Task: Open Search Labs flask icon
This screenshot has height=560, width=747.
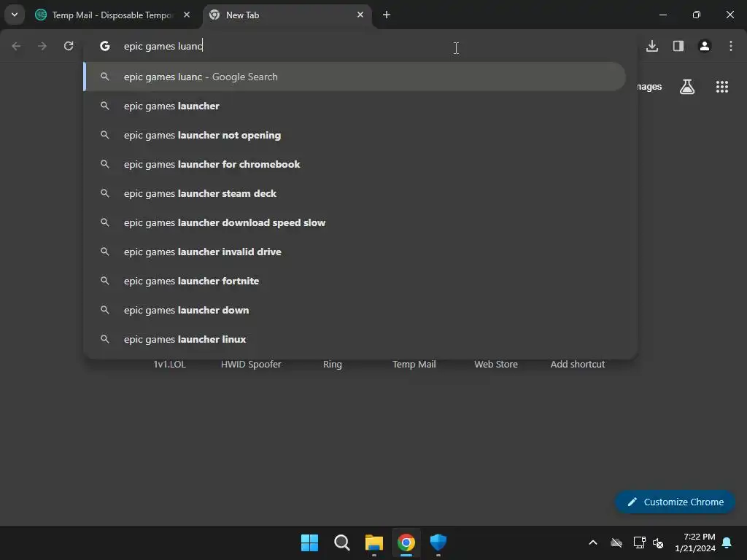Action: (x=687, y=87)
